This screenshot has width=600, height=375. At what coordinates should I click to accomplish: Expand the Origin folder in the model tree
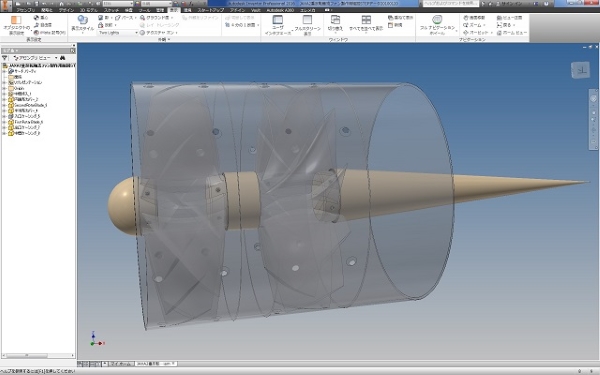[4, 88]
